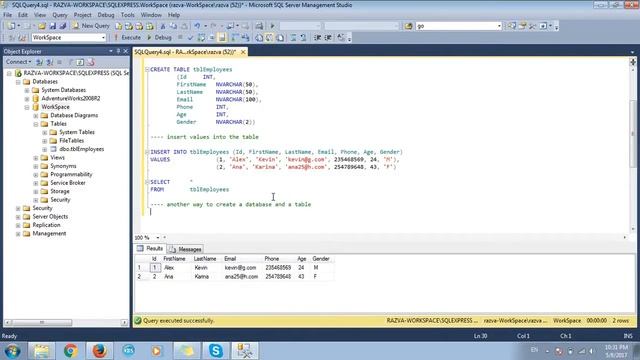
Task: Collapse the Tables folder node
Action: [x=36, y=124]
